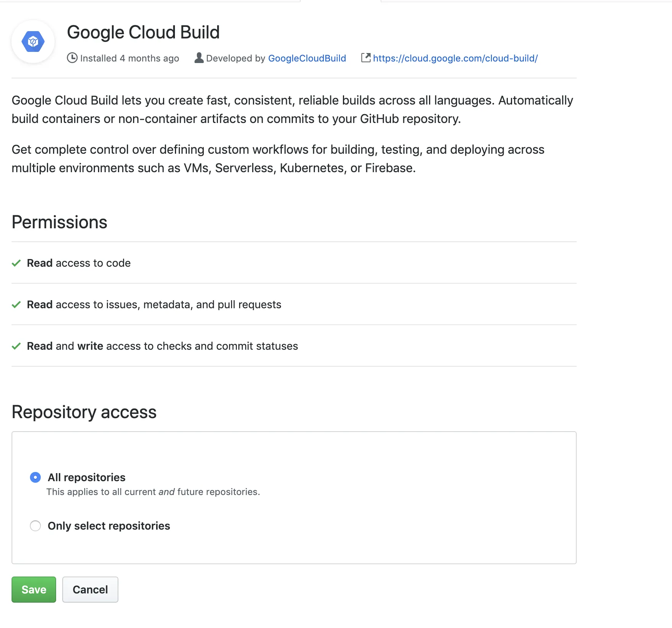
Task: Click the 'applies to all current and future' note
Action: click(153, 492)
